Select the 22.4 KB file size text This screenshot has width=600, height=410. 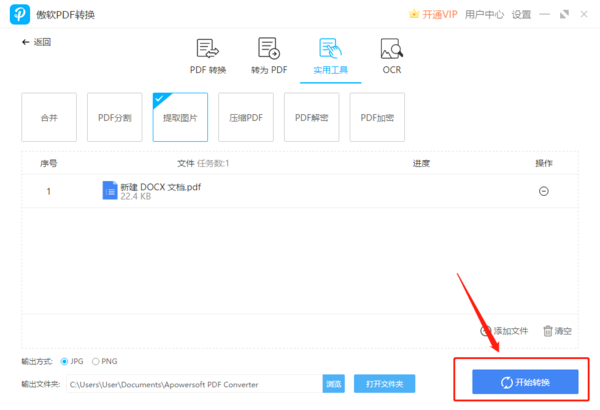tap(136, 196)
